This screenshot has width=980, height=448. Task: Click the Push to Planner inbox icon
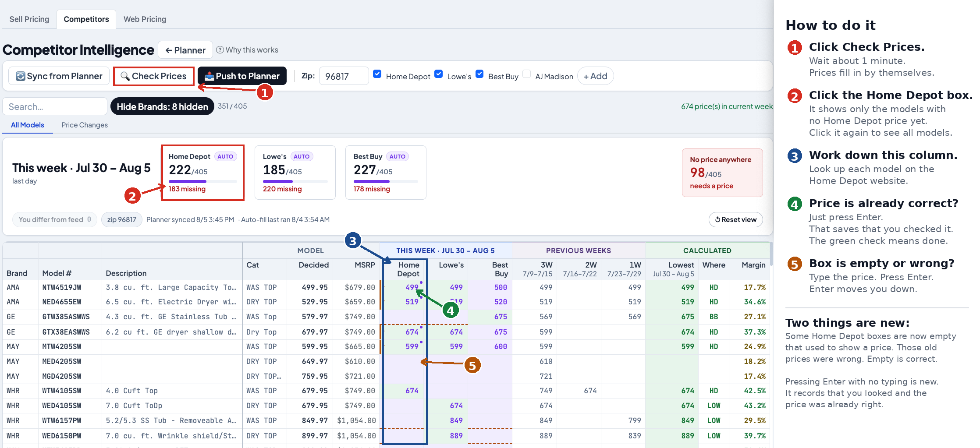(209, 76)
